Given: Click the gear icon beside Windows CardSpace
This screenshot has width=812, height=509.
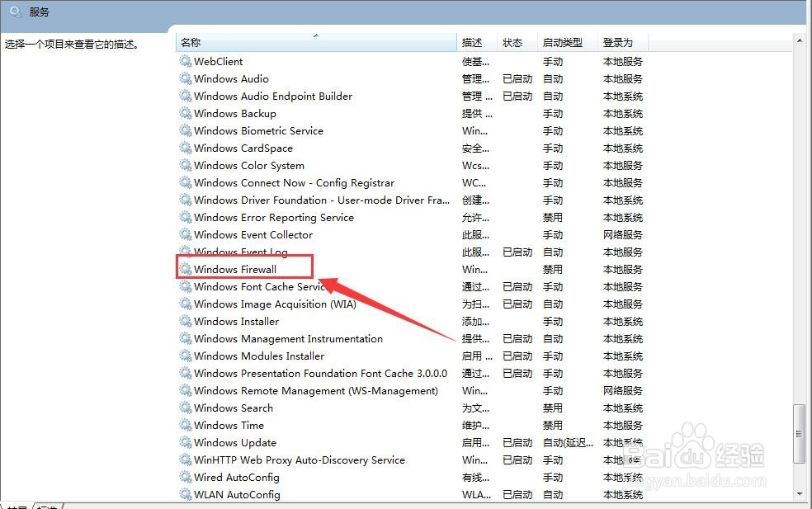Looking at the screenshot, I should coord(186,148).
